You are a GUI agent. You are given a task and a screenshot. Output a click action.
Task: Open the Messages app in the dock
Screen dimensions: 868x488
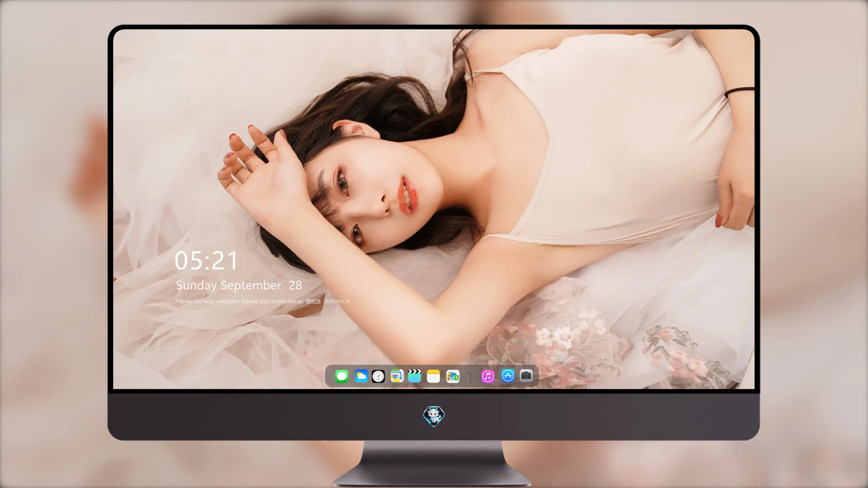click(342, 376)
